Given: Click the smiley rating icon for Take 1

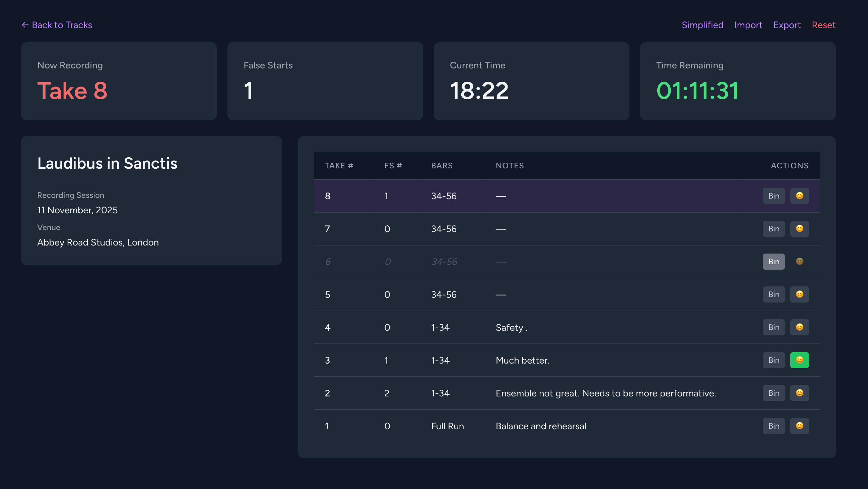Looking at the screenshot, I should click(800, 426).
